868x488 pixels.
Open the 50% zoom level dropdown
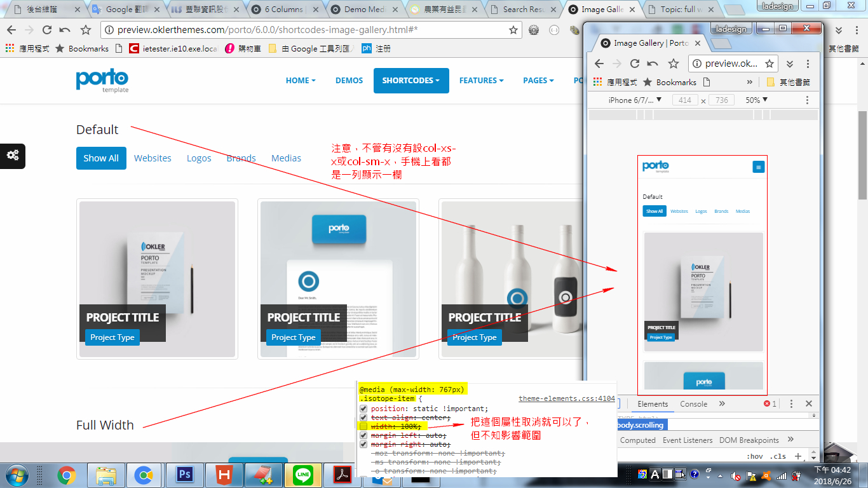tap(757, 100)
